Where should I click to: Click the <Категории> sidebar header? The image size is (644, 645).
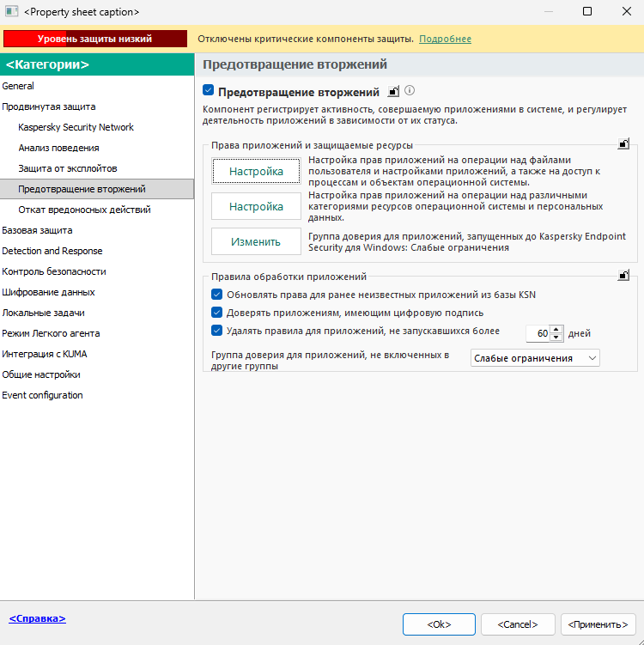(x=97, y=64)
